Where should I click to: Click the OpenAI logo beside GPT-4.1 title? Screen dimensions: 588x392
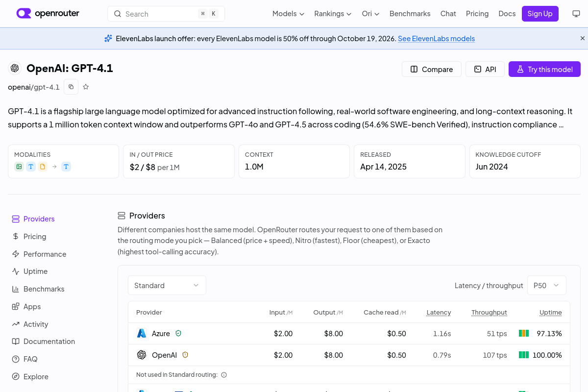15,68
